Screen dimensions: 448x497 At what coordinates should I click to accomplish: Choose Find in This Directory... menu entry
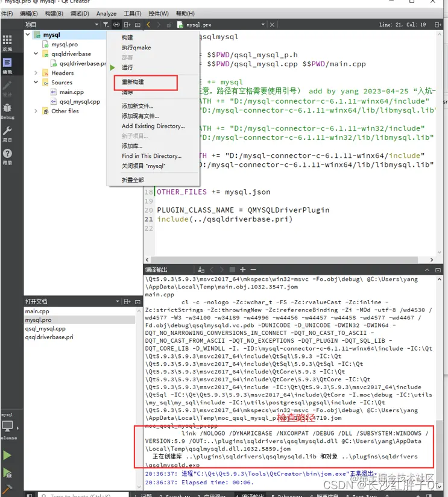[x=153, y=156]
